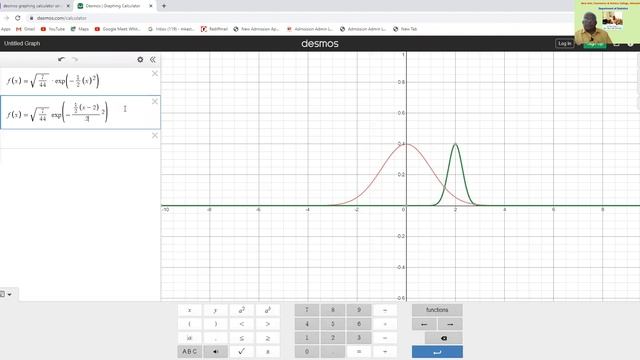Tap the multiply key beside 6
Image resolution: width=640 pixels, height=360 pixels.
385,324
